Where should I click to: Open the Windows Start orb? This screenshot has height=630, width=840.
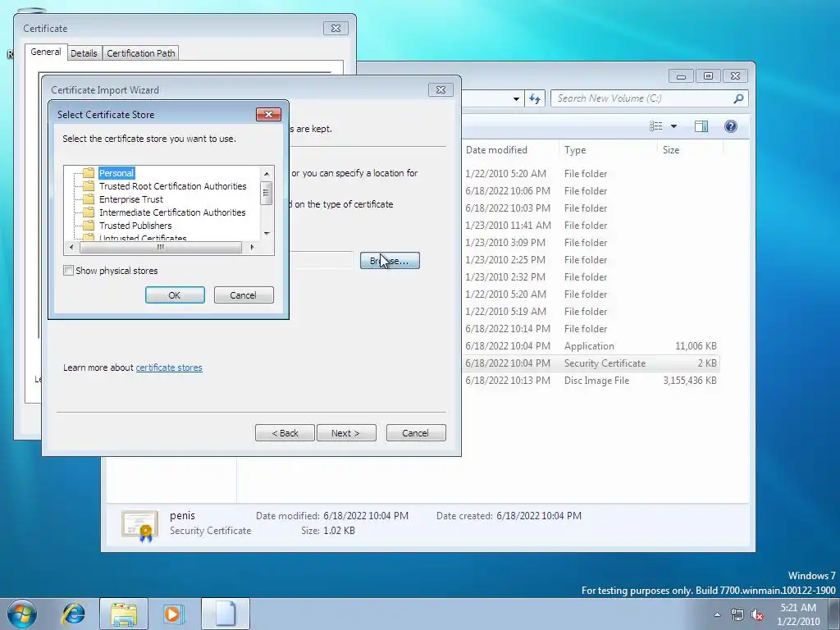[22, 614]
